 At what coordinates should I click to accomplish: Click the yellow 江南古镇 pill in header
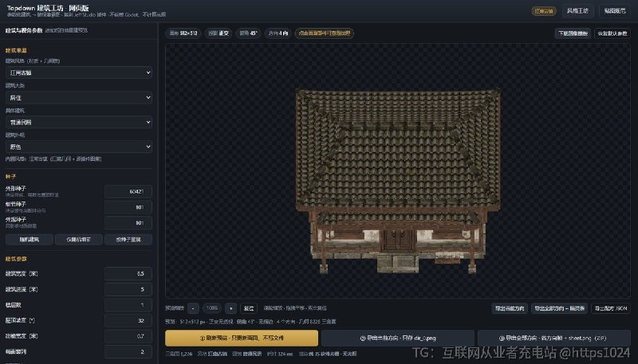pyautogui.click(x=544, y=11)
